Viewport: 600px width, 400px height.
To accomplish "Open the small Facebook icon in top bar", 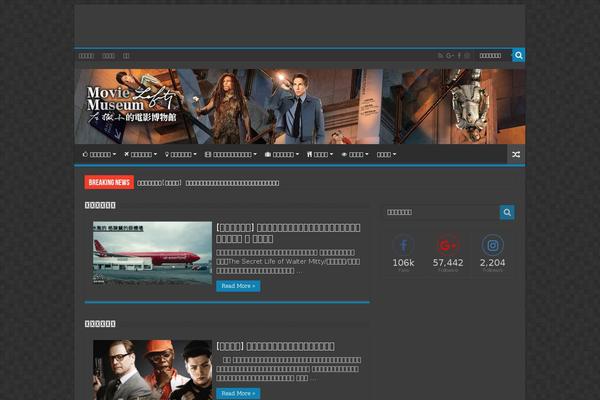I will click(x=459, y=56).
